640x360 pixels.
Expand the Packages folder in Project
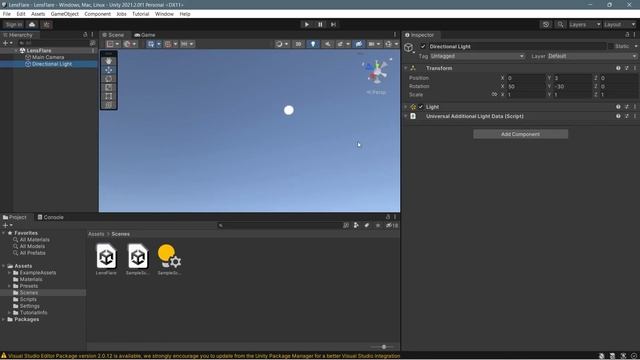pyautogui.click(x=4, y=320)
